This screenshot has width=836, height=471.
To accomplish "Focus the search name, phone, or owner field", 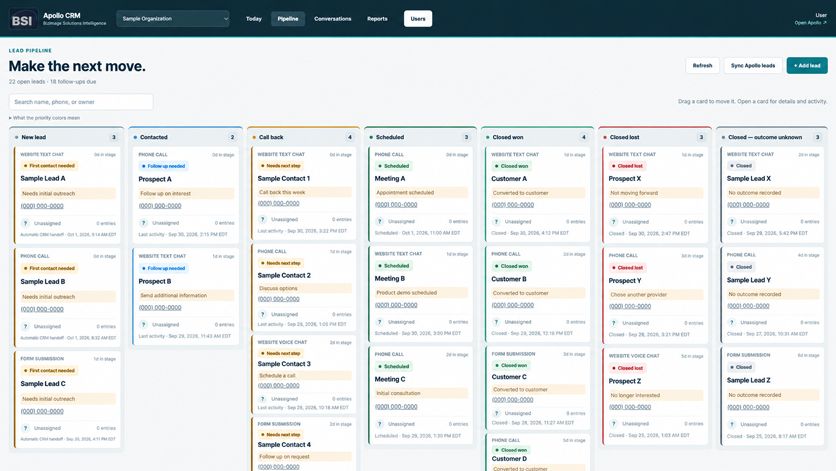I will [x=81, y=102].
